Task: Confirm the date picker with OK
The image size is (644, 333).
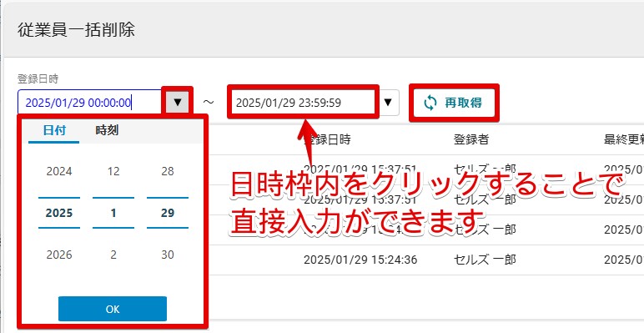Action: [113, 309]
